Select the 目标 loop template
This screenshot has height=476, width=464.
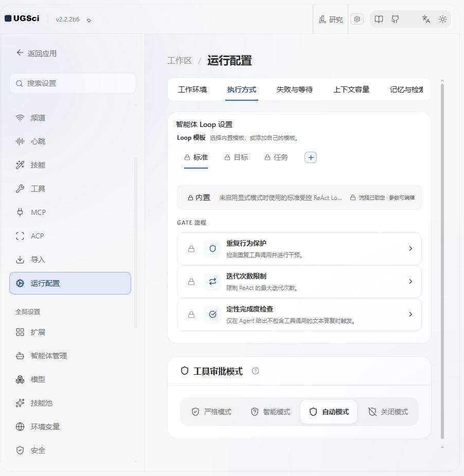coord(236,158)
